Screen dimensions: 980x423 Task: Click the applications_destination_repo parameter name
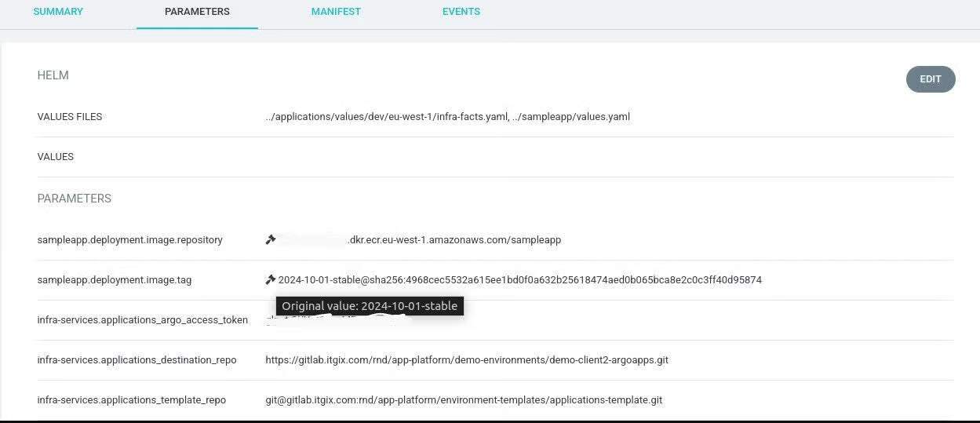click(x=137, y=360)
